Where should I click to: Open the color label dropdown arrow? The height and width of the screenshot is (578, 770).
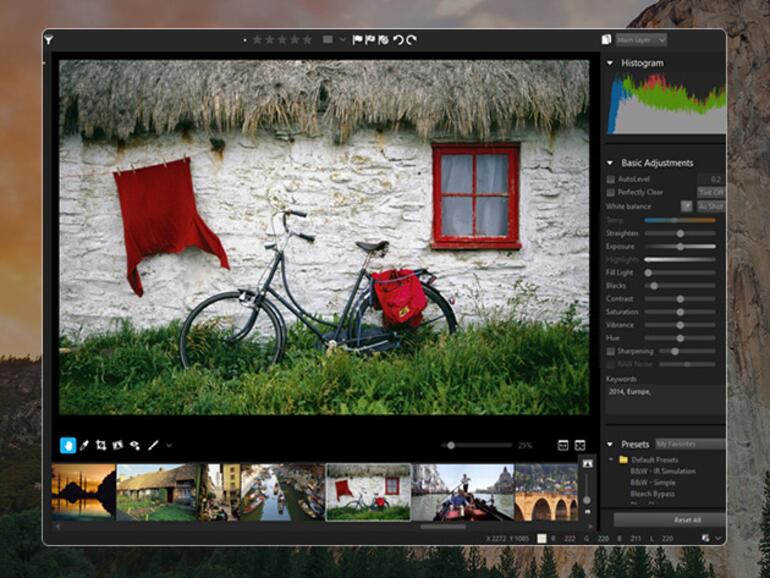coord(342,40)
